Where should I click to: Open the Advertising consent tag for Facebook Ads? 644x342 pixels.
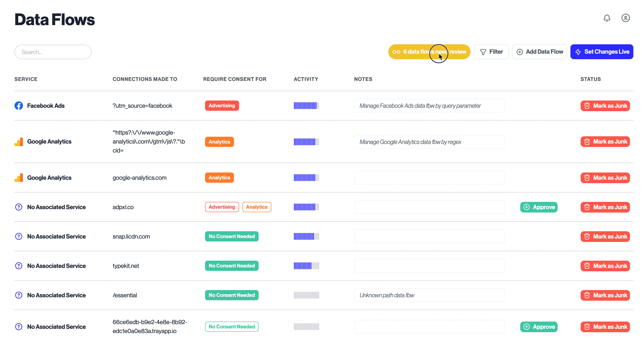click(222, 106)
